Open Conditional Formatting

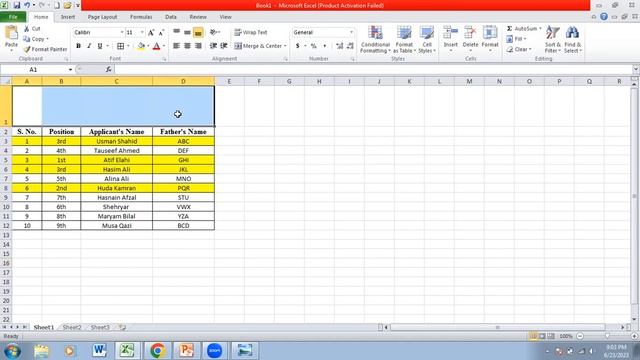pos(375,39)
